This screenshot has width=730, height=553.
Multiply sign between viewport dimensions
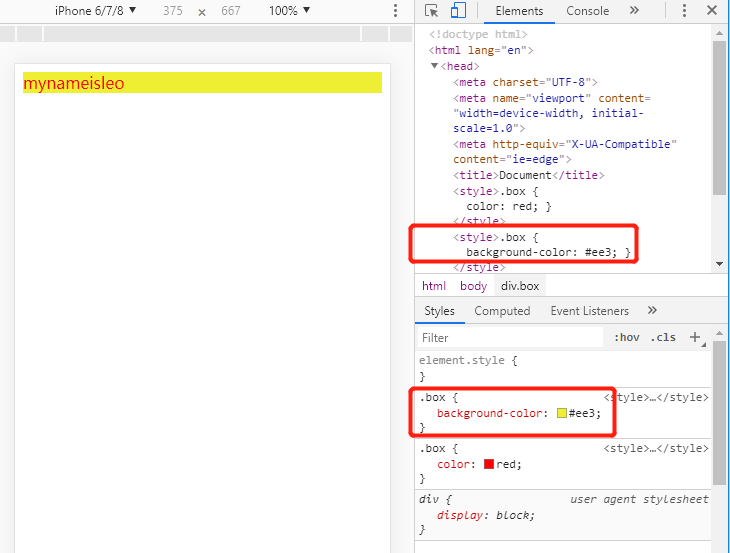point(202,12)
